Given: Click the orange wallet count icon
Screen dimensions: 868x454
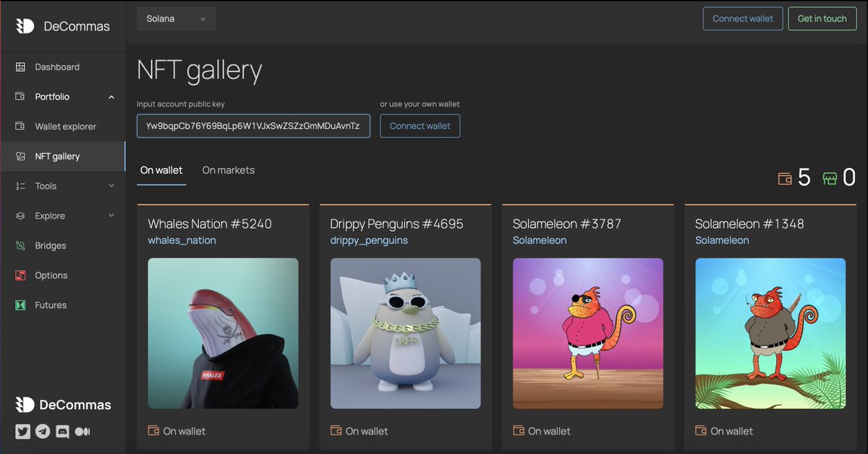Looking at the screenshot, I should [785, 178].
